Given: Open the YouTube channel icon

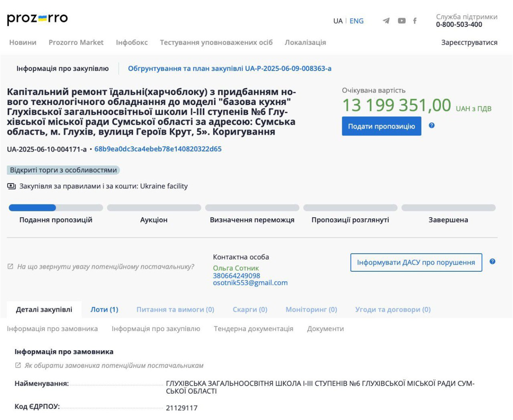Looking at the screenshot, I should 401,21.
